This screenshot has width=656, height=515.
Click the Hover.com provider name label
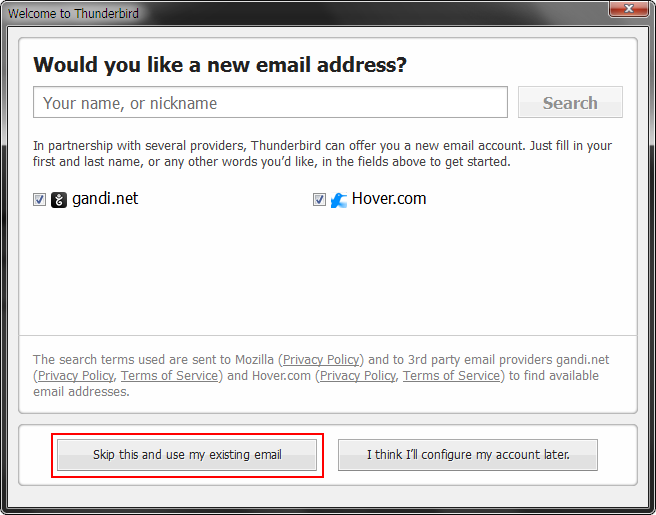[389, 199]
